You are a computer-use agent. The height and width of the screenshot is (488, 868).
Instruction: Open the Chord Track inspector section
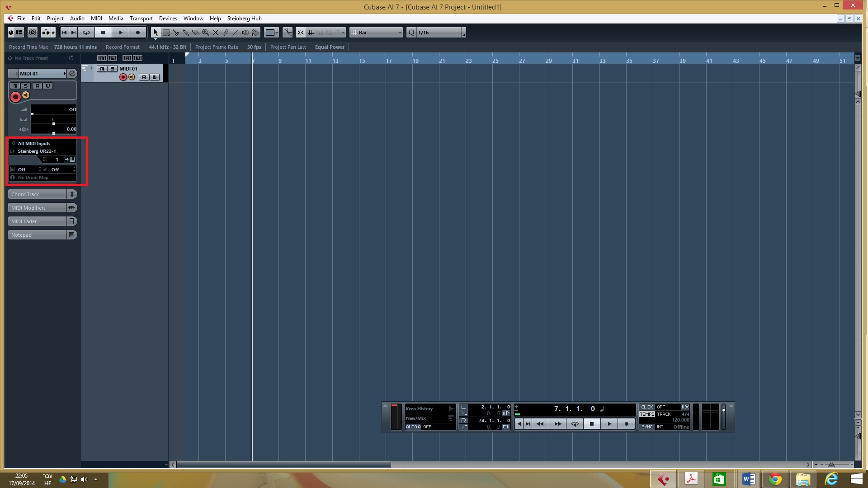(x=38, y=194)
